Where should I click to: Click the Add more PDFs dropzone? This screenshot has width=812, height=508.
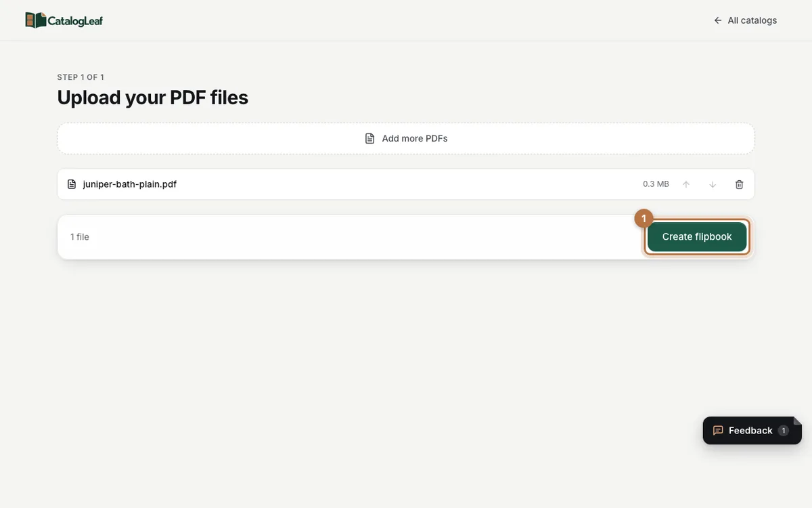406,138
